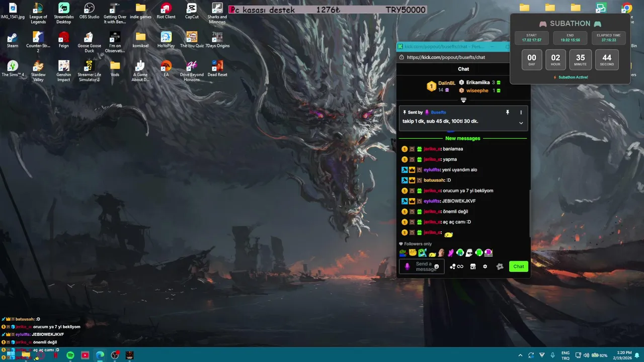Click the ELAPSED TIME 37:16:33 box
Viewport: 644px width, 362px height.
[x=608, y=38]
